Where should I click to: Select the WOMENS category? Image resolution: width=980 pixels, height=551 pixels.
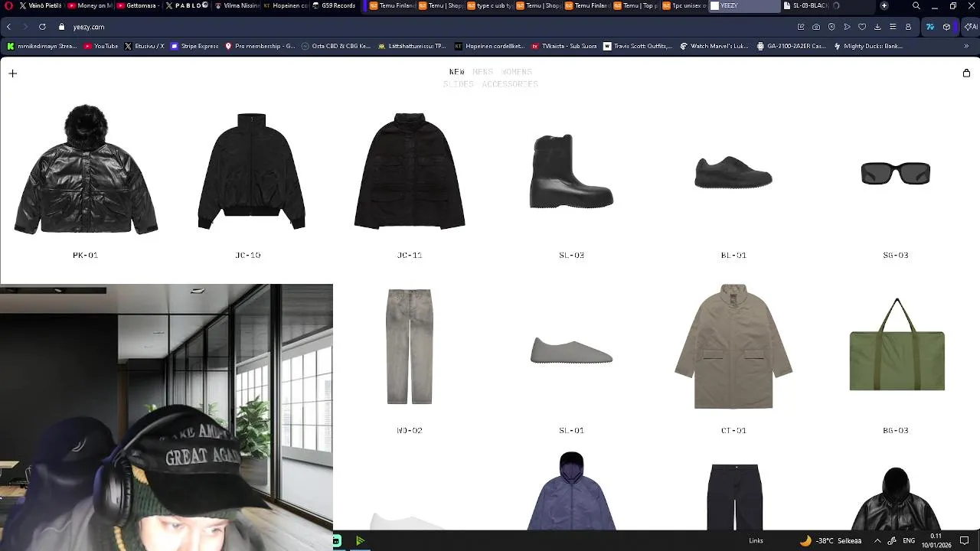(x=516, y=72)
